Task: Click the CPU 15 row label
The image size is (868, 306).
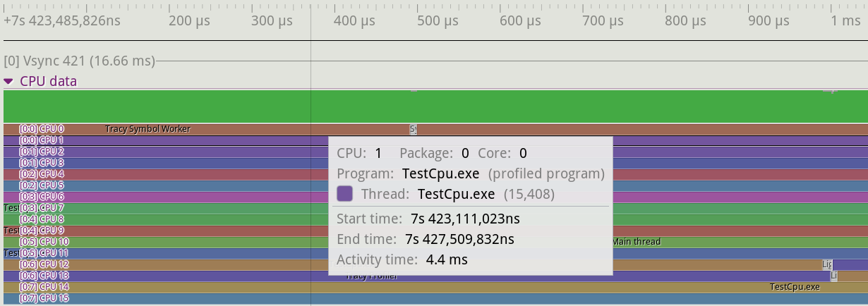Action: click(44, 298)
